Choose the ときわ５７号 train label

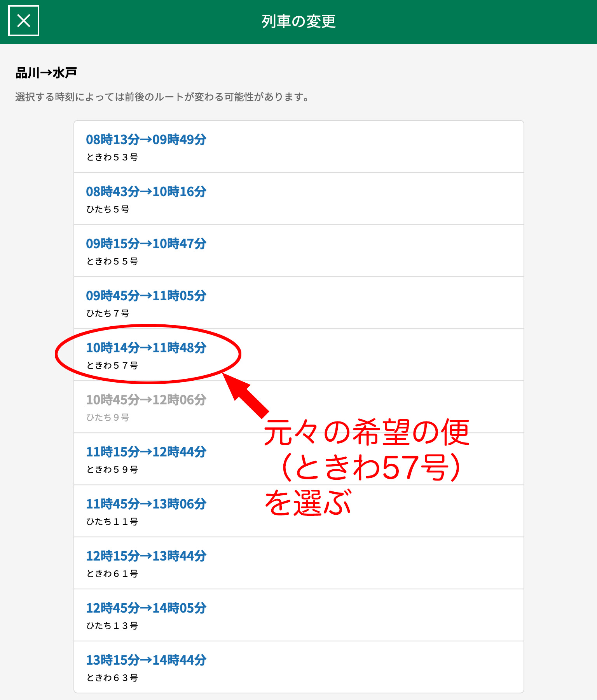coord(112,366)
